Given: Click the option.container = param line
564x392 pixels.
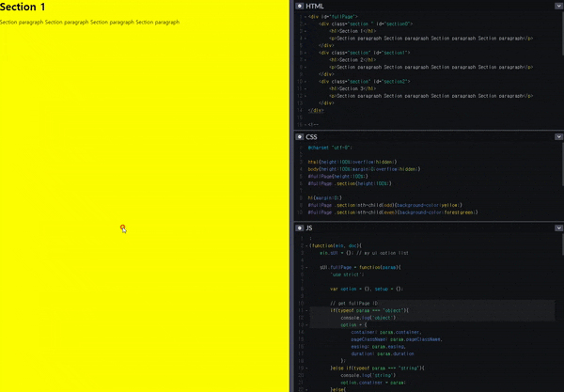Looking at the screenshot, I should click(x=373, y=383).
